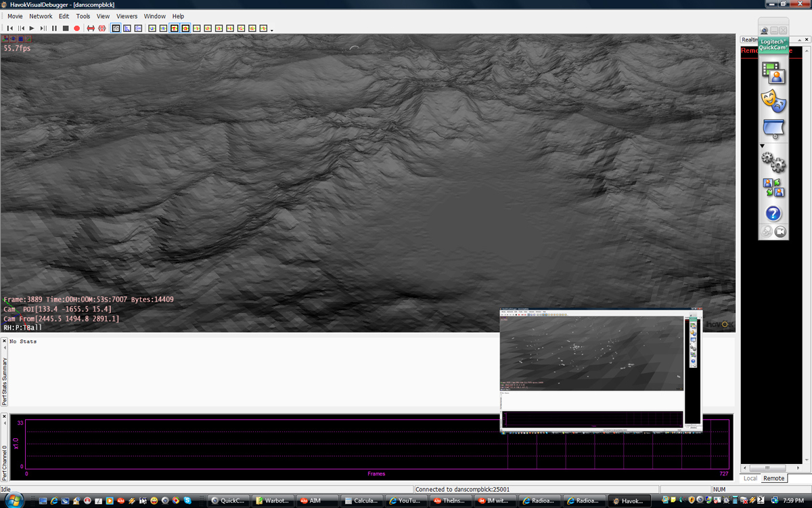Switch to the Local tab

[750, 478]
